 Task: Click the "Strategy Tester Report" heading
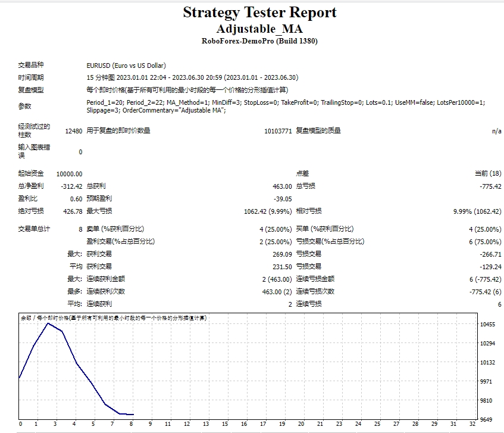259,13
